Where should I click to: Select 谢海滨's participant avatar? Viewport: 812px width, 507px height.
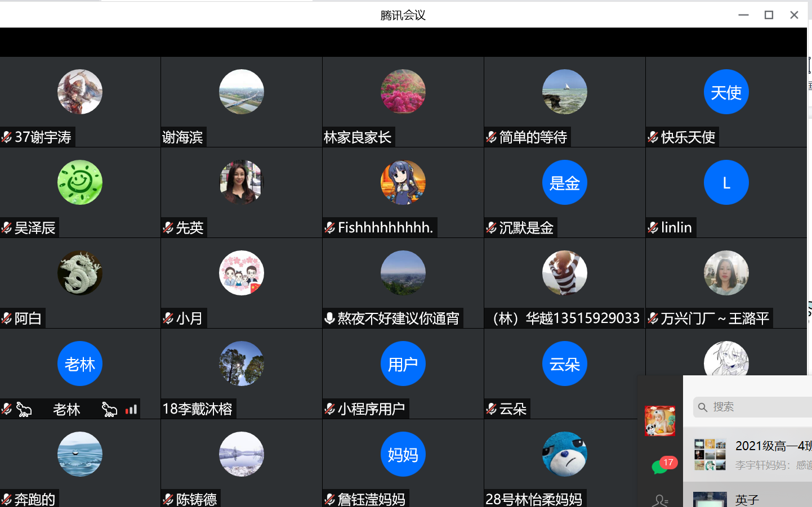[241, 92]
